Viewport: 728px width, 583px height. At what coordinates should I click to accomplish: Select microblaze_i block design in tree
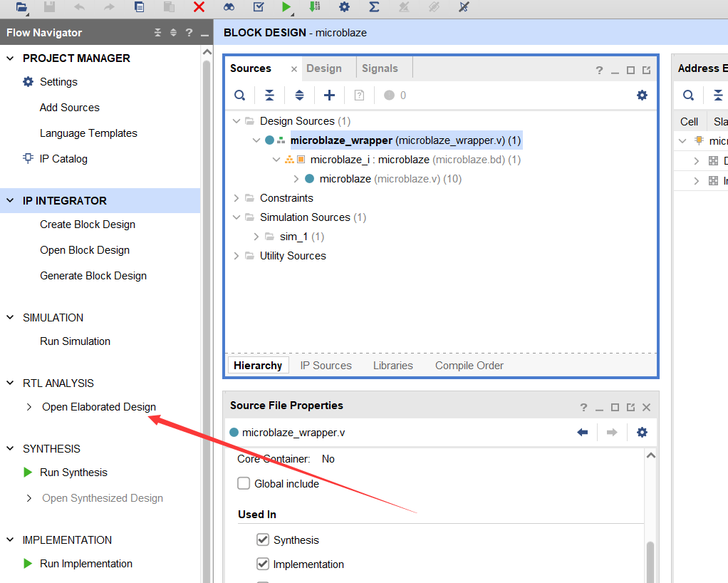pyautogui.click(x=370, y=160)
